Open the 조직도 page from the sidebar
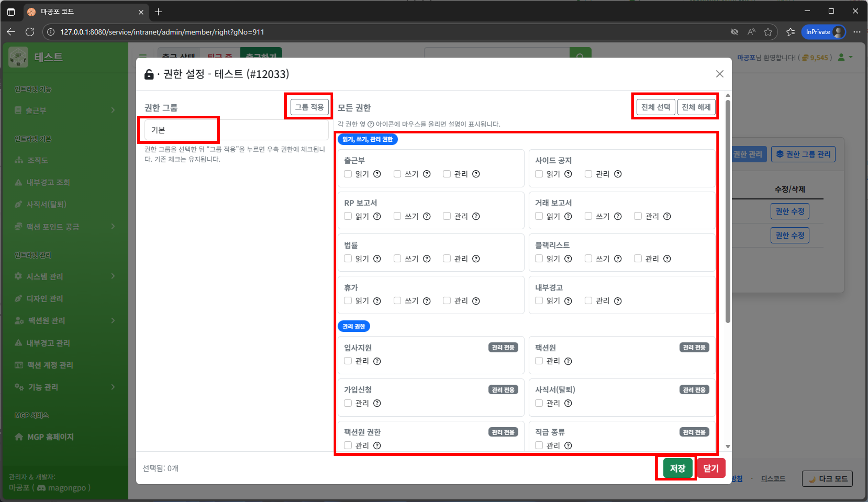This screenshot has height=502, width=868. click(38, 160)
